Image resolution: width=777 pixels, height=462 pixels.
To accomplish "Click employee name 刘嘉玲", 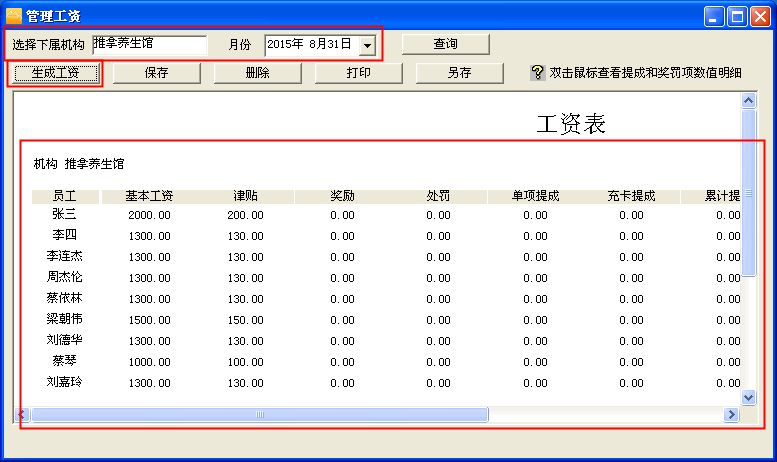I will pos(64,382).
